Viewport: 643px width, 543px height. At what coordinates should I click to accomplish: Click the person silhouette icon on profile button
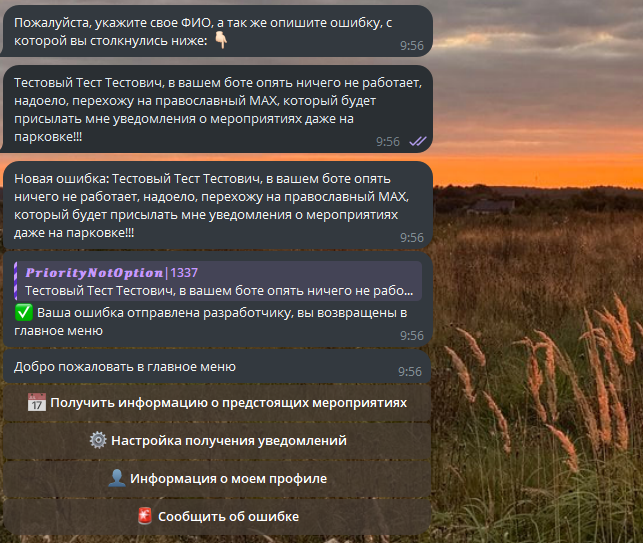click(116, 478)
